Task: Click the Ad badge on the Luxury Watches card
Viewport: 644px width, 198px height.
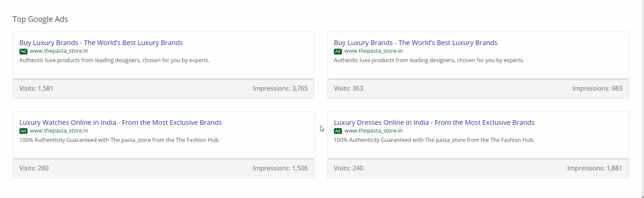Action: point(23,131)
